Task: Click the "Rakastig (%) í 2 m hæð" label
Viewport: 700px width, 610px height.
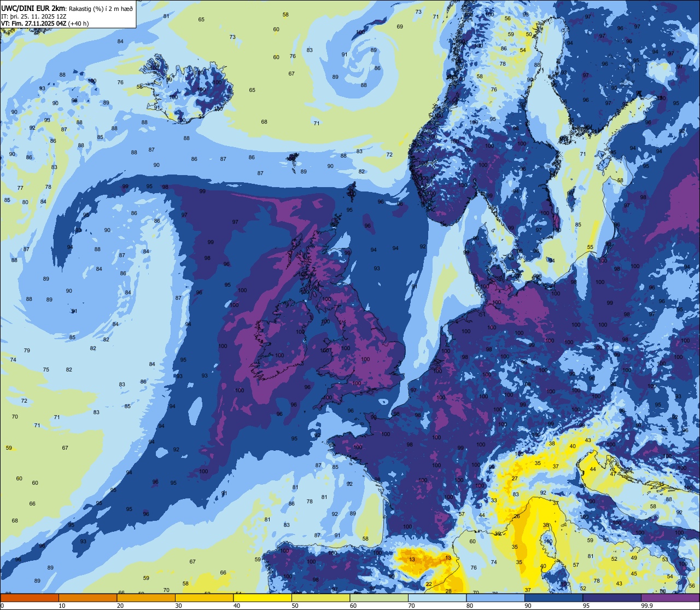Action: coord(101,8)
